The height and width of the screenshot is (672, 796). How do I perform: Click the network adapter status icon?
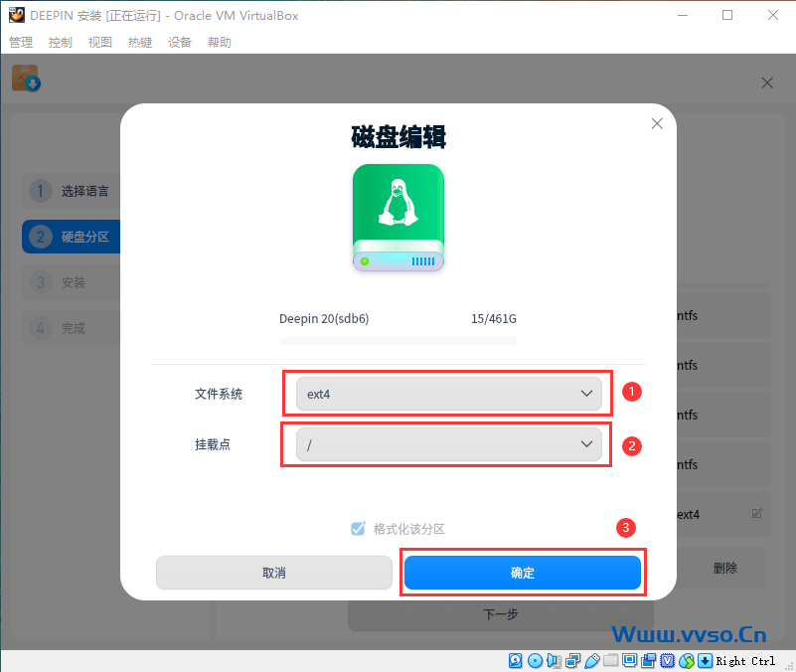(x=572, y=660)
